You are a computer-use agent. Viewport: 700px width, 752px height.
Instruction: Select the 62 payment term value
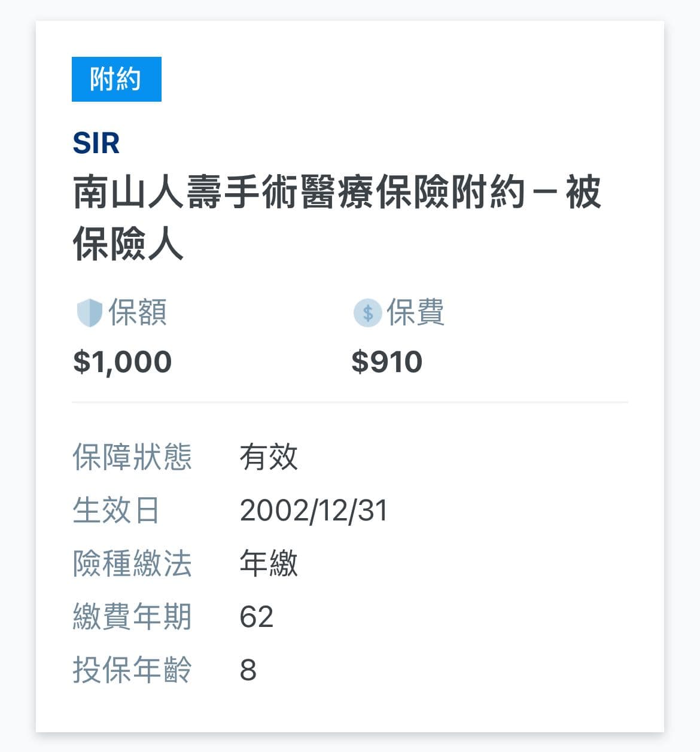point(257,617)
